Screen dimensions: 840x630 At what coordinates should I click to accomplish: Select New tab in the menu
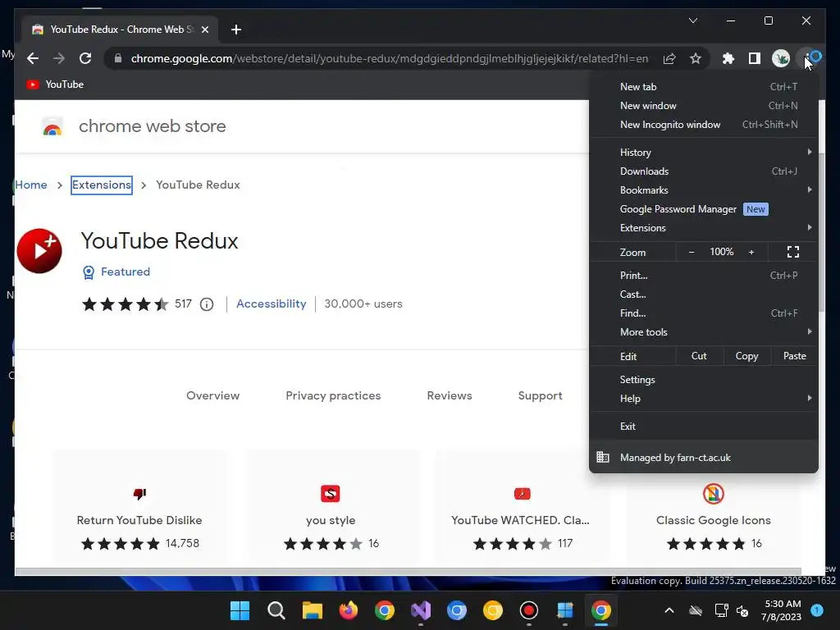click(703, 87)
